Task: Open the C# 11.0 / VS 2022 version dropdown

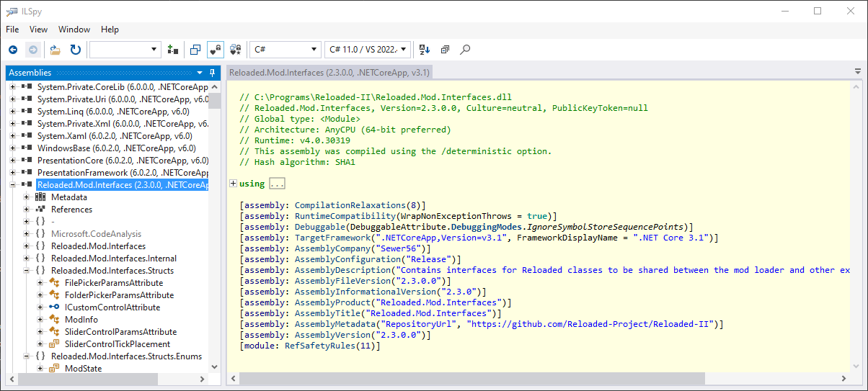Action: pos(368,50)
